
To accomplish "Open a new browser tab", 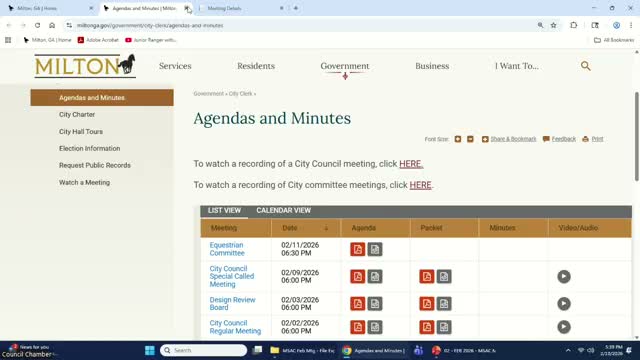I will (296, 8).
